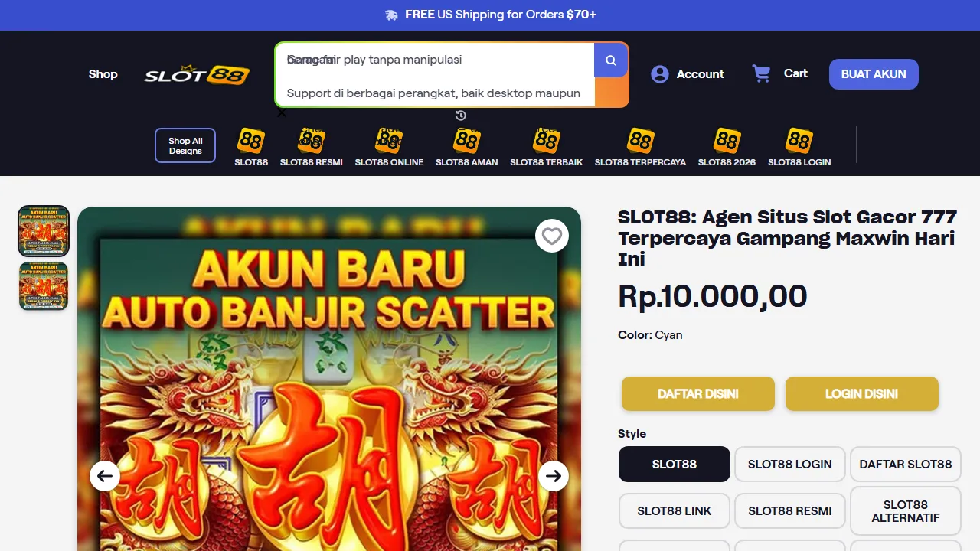
Task: Open SLOT88 2026 category icon
Action: coord(727,141)
